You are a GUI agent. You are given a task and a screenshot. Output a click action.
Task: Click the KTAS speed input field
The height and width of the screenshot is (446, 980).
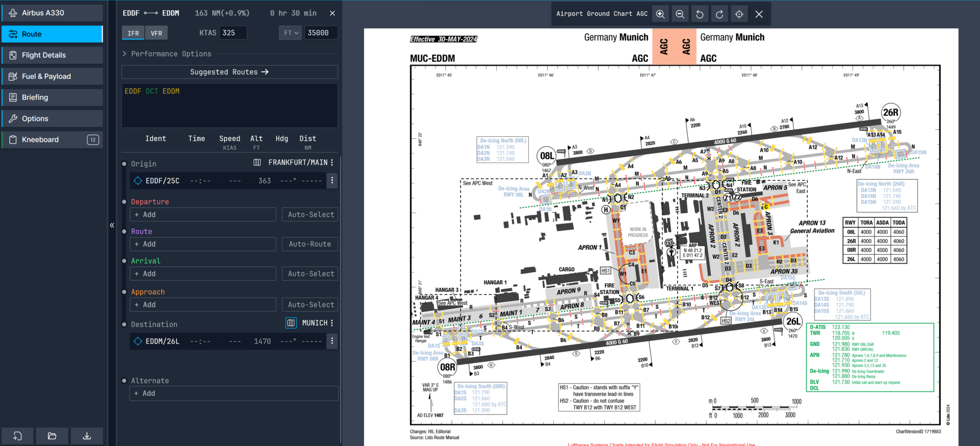pos(233,33)
